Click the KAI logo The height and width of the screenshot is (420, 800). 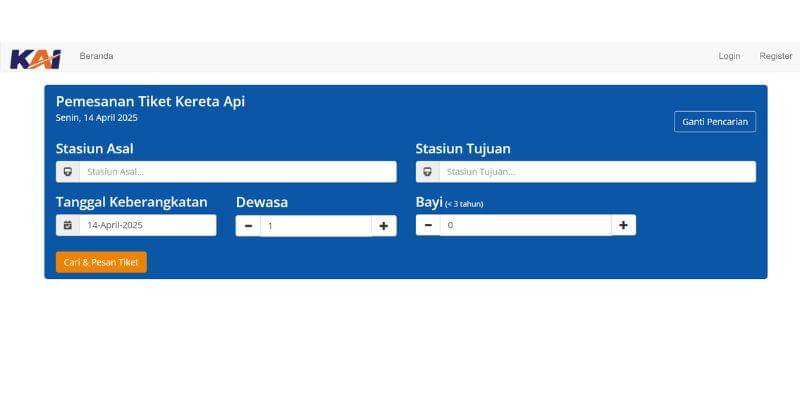point(35,59)
